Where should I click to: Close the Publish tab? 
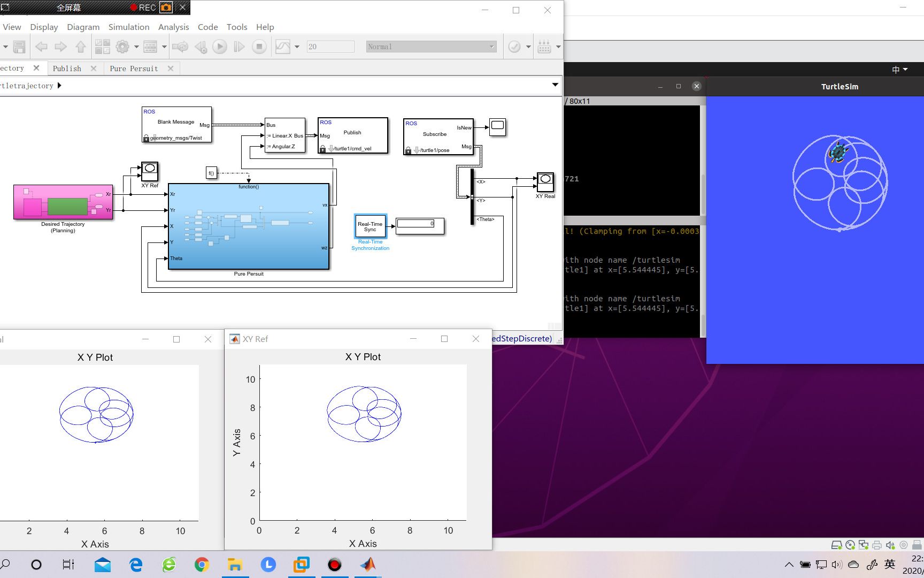tap(94, 69)
